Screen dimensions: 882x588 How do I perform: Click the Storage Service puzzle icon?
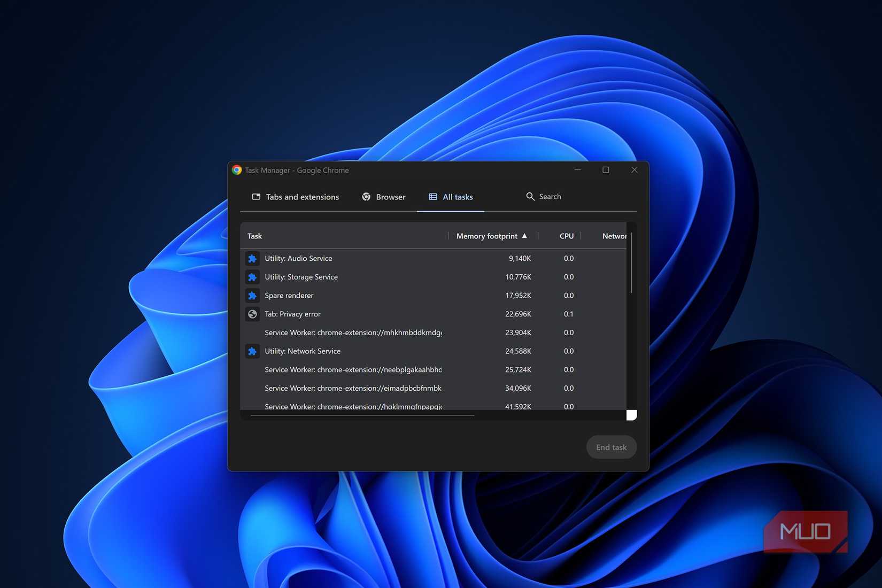click(252, 277)
